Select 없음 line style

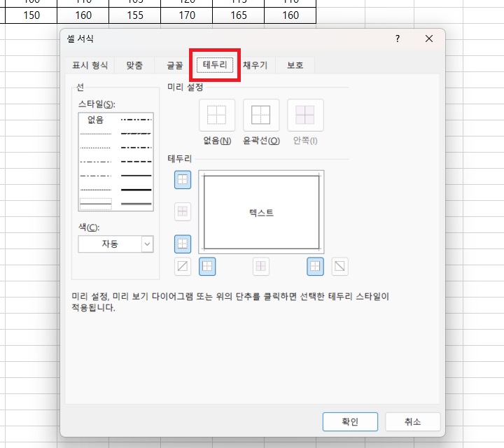(95, 120)
